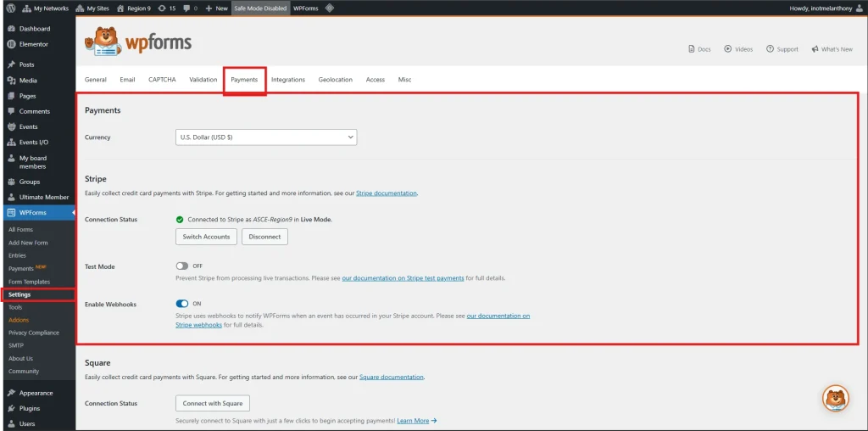The width and height of the screenshot is (868, 431).
Task: Open Privacy Compliance submenu
Action: [x=34, y=333]
